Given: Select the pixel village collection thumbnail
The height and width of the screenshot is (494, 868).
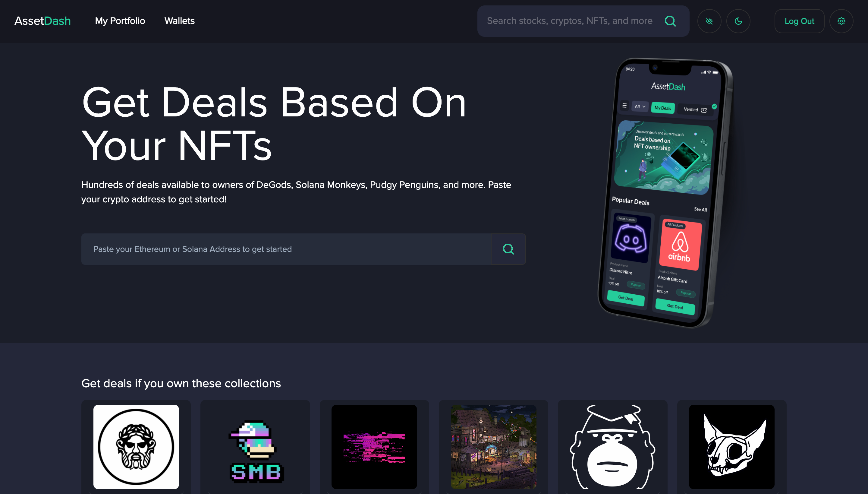Looking at the screenshot, I should (493, 446).
